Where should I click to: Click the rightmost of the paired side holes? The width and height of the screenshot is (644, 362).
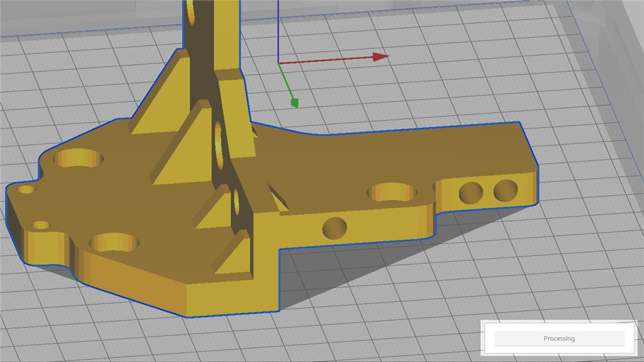[x=505, y=189]
